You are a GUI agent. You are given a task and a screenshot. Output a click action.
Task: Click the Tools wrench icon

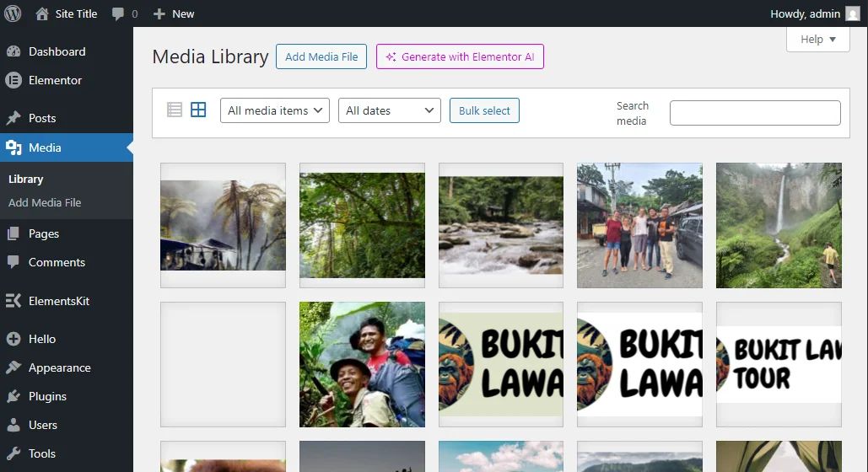[13, 453]
